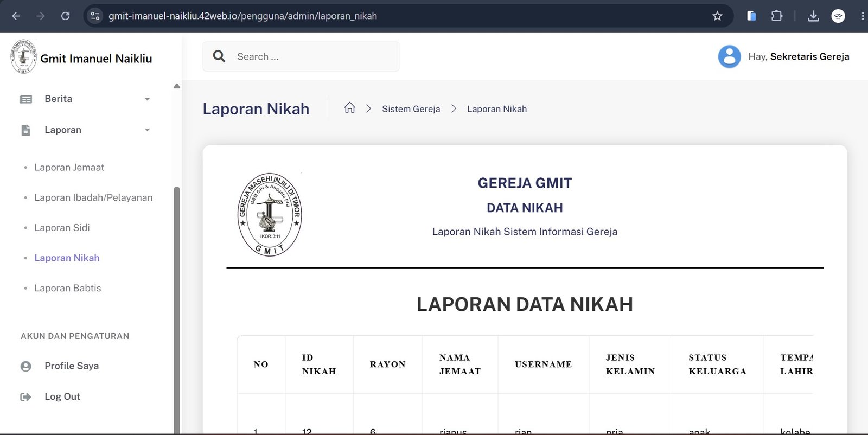868x435 pixels.
Task: Open the browser profile avatar icon
Action: [x=838, y=16]
